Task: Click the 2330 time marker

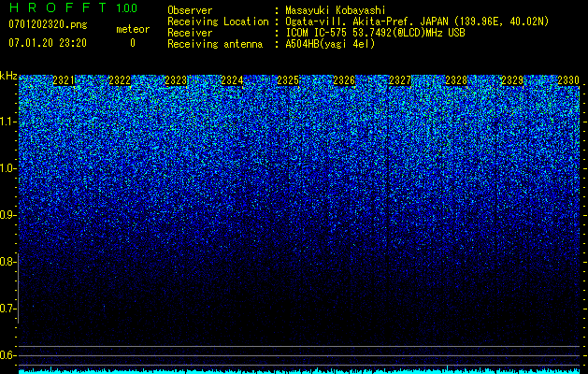Action: click(x=568, y=80)
